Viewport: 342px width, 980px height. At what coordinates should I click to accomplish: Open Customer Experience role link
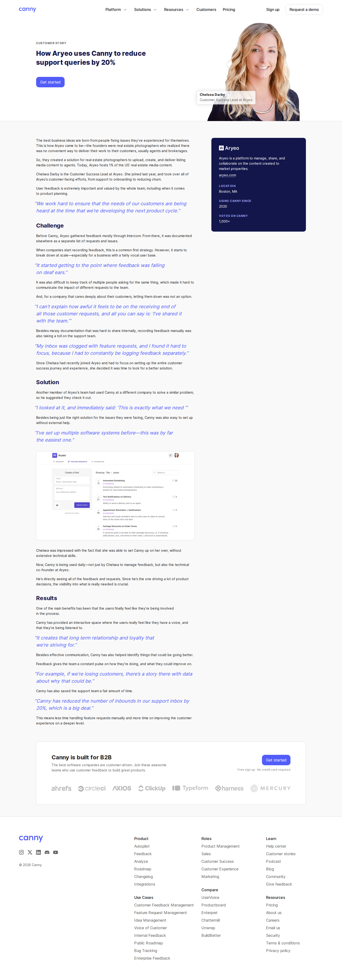[220, 869]
